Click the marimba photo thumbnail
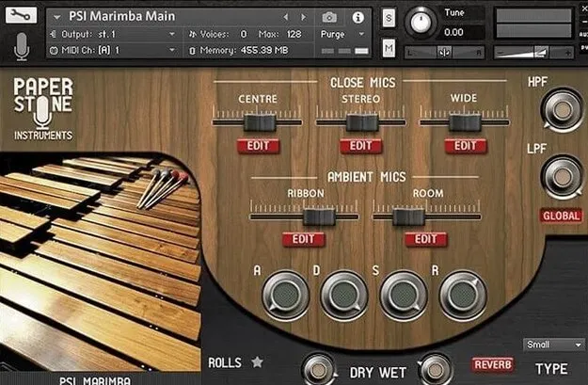The height and width of the screenshot is (385, 588). tap(100, 262)
